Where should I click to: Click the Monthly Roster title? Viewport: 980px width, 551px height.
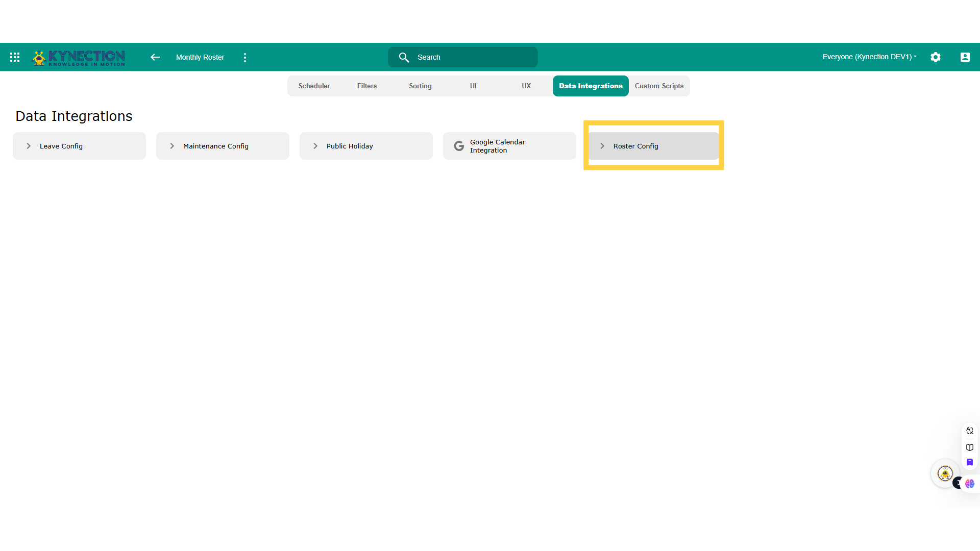tap(200, 57)
